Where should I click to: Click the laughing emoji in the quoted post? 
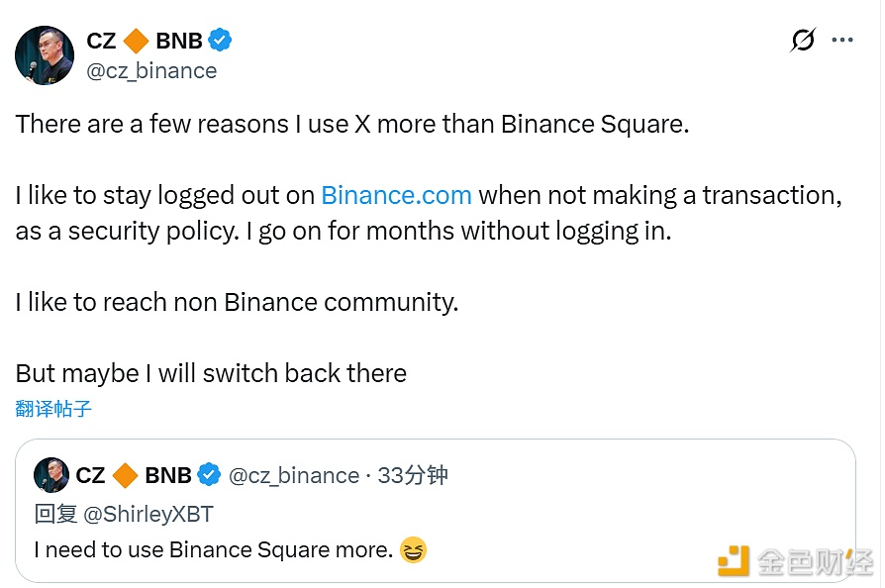413,549
